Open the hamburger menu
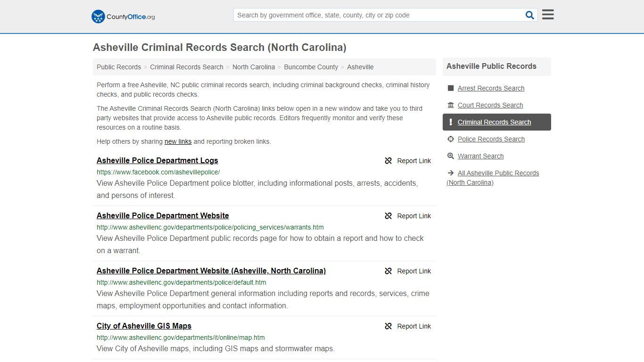The width and height of the screenshot is (644, 362). (548, 15)
